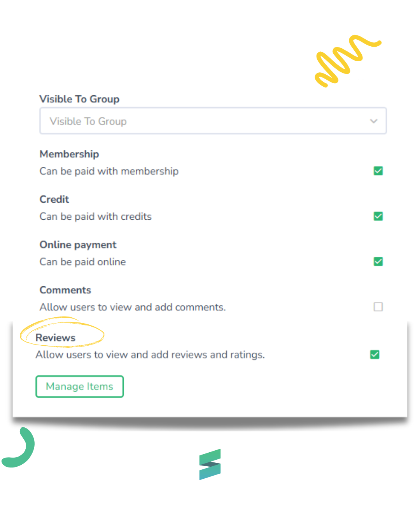Click the Manage Items button
The height and width of the screenshot is (525, 420).
(x=79, y=386)
